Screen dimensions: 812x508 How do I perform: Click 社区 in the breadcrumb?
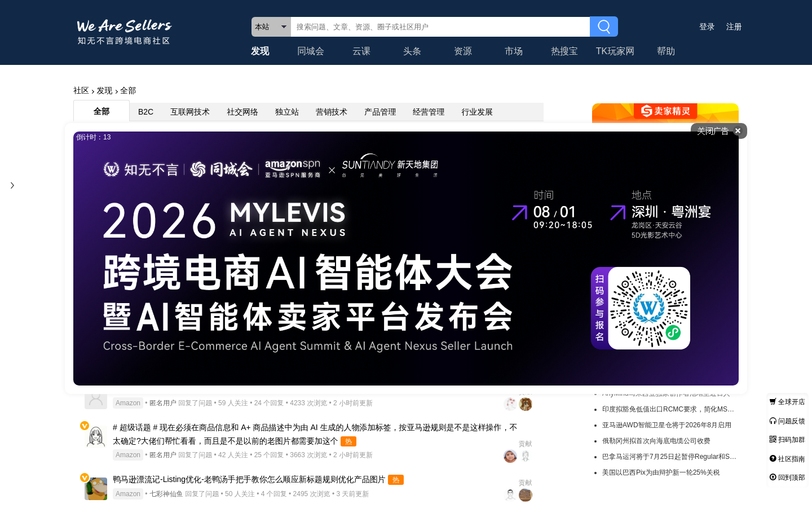(81, 90)
